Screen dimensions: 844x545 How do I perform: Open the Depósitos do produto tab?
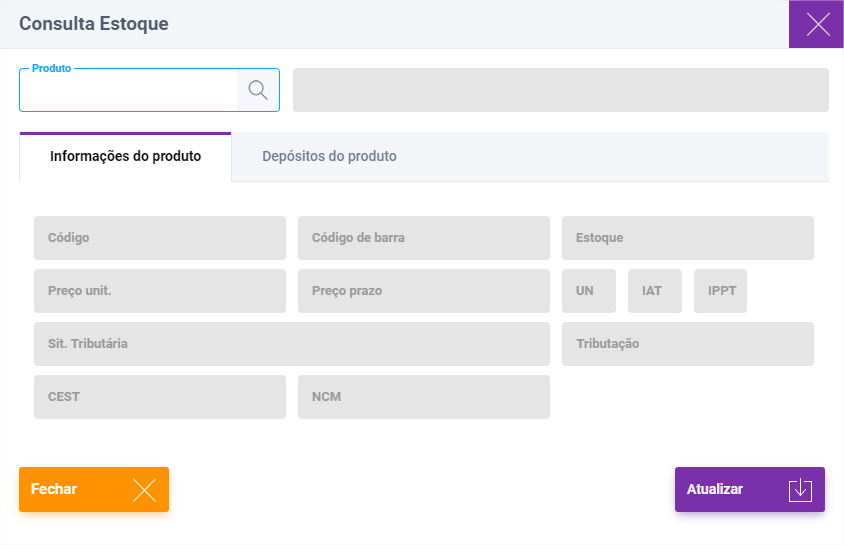(329, 157)
